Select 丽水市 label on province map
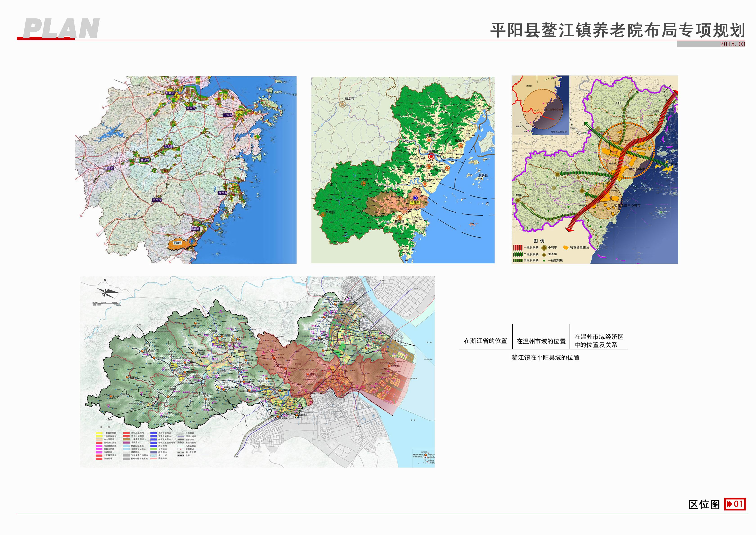756x535 pixels. (x=157, y=200)
